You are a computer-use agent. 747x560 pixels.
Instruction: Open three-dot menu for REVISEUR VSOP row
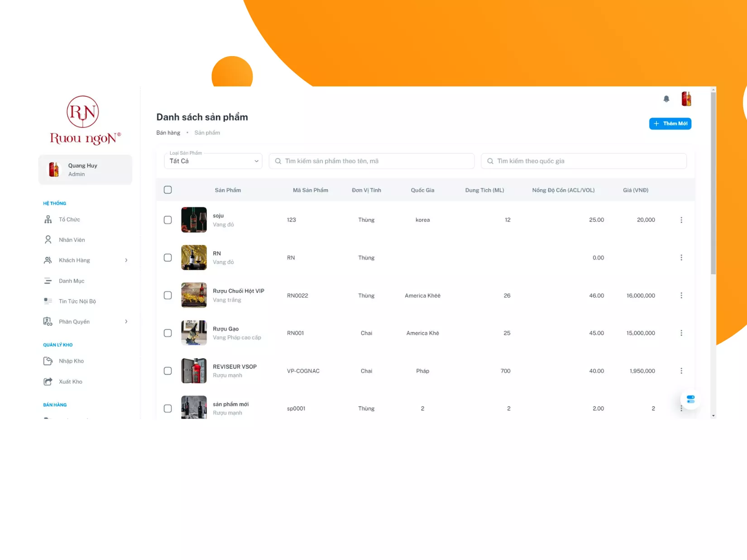pyautogui.click(x=681, y=371)
